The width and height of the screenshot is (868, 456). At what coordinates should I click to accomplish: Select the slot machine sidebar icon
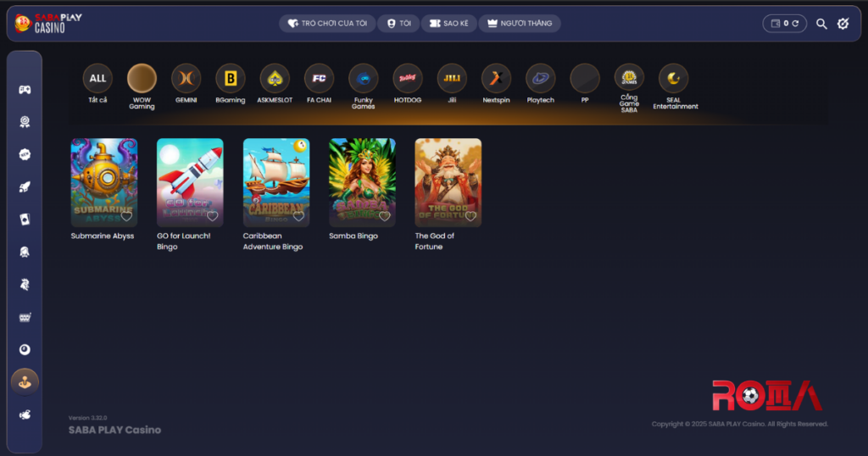point(25,317)
